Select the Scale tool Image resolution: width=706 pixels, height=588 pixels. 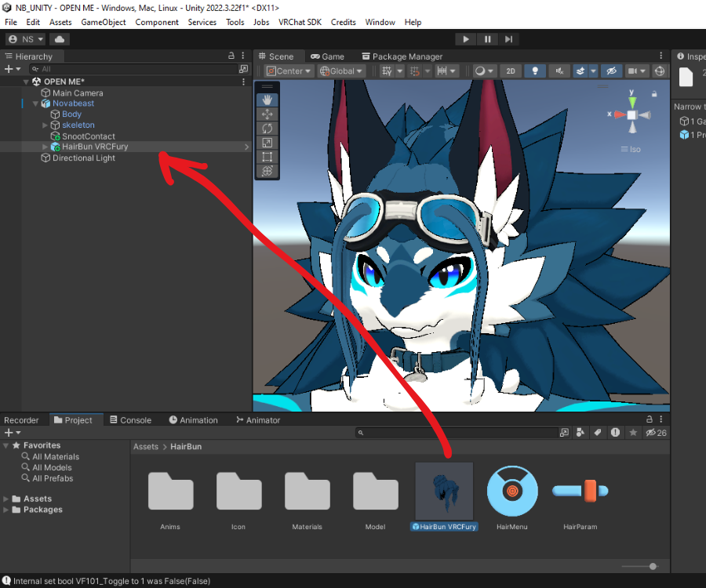click(267, 143)
